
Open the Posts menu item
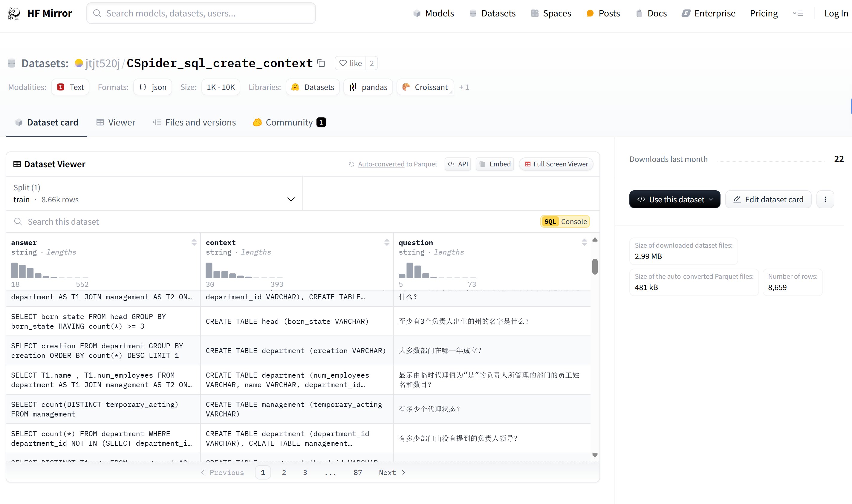click(x=603, y=13)
